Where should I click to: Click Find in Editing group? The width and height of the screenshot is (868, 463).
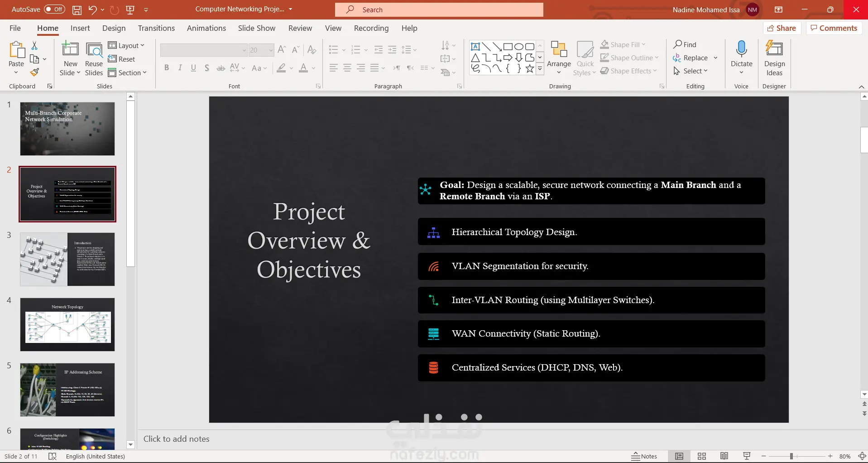tap(685, 44)
